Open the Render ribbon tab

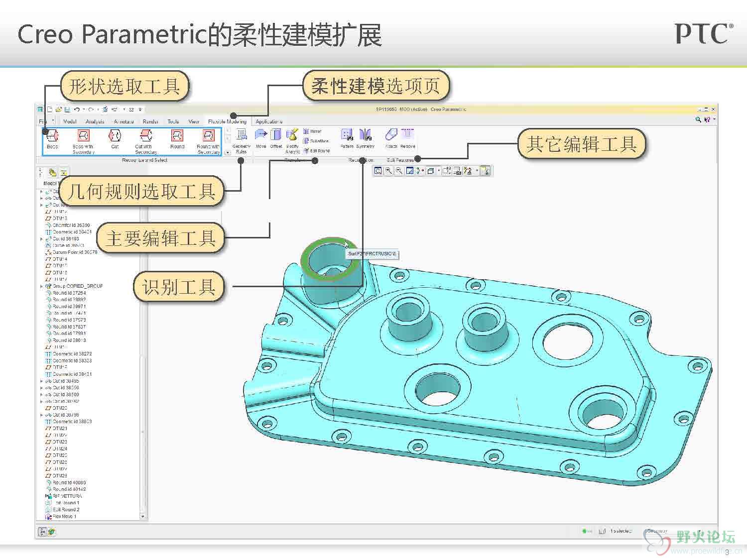pyautogui.click(x=150, y=121)
